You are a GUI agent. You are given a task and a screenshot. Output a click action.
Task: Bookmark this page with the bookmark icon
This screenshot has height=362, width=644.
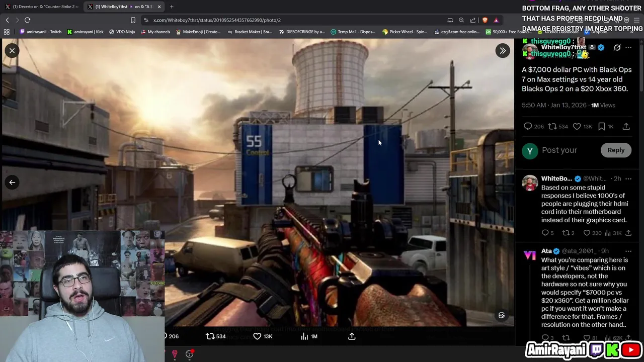point(133,20)
